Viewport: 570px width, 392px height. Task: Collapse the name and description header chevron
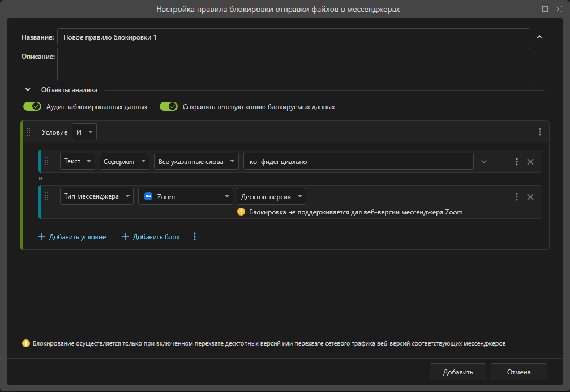point(539,37)
